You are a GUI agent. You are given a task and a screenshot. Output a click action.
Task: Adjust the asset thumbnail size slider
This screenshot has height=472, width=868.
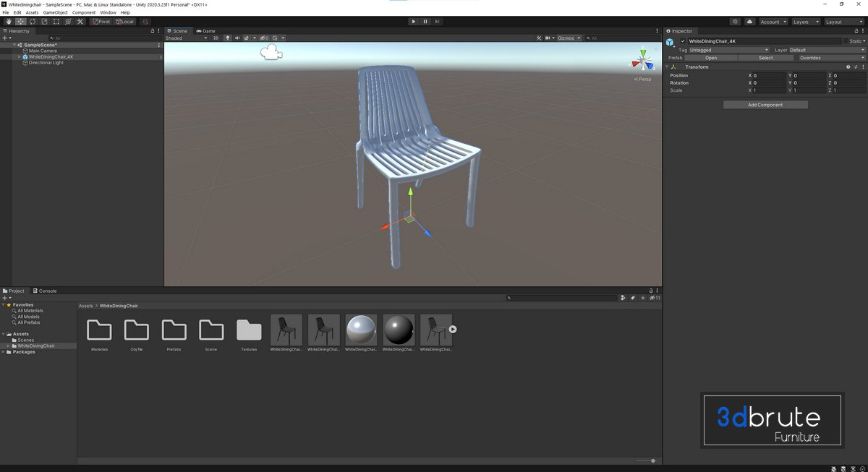pyautogui.click(x=652, y=460)
